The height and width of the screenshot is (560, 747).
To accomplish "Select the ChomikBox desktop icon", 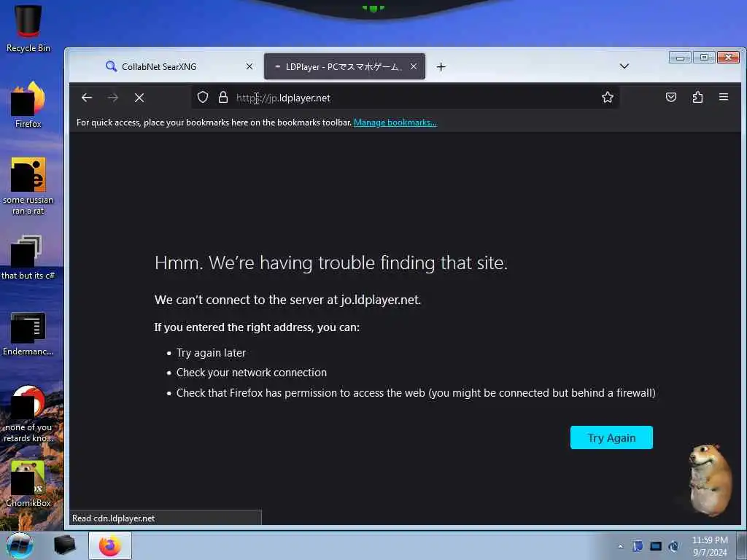I will [28, 483].
